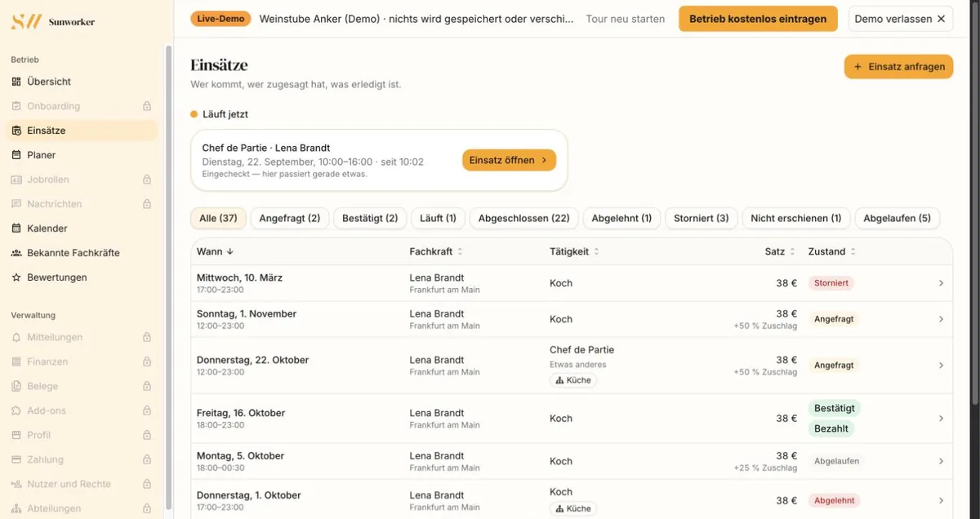The height and width of the screenshot is (519, 980).
Task: Click the Storniert status badge
Action: tap(831, 283)
